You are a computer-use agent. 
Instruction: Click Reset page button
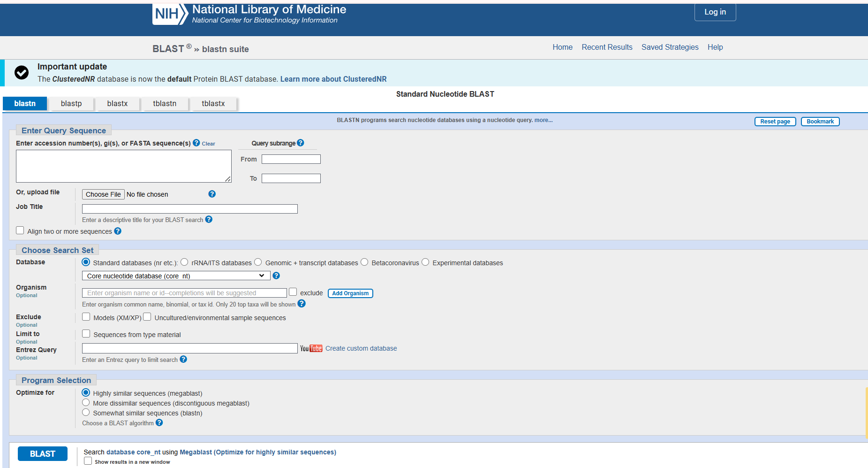click(775, 122)
